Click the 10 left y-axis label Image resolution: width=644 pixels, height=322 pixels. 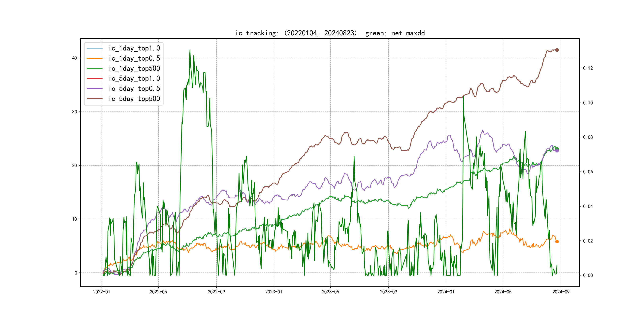[x=74, y=219]
